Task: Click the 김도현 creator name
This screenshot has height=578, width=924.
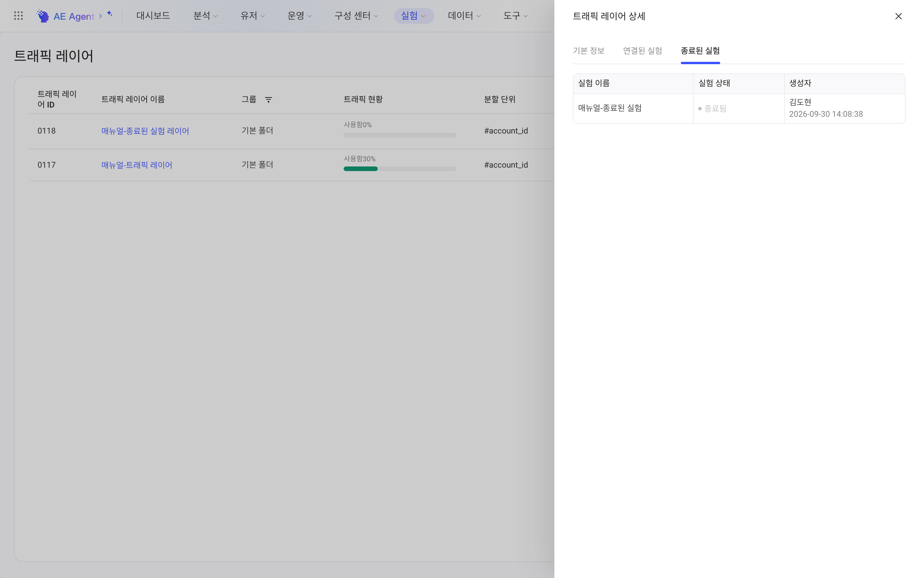Action: [x=800, y=102]
